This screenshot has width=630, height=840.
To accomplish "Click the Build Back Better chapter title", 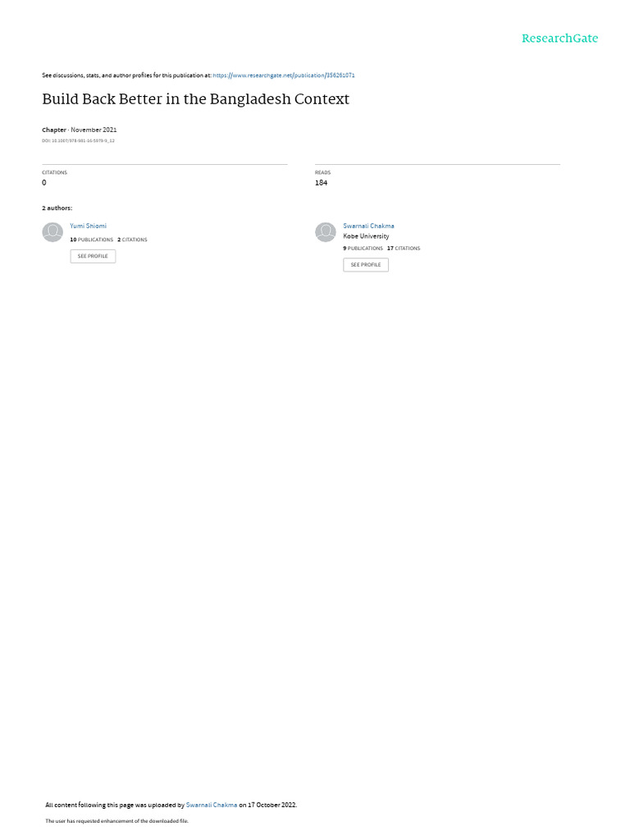I will click(x=195, y=99).
